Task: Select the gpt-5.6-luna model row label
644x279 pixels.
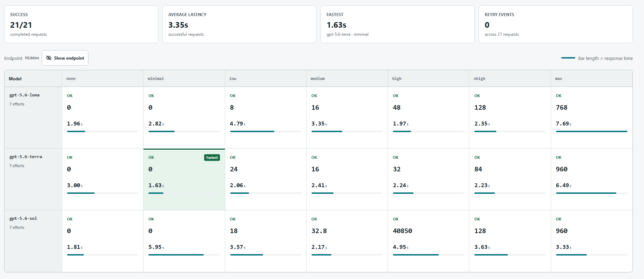Action: pos(25,95)
